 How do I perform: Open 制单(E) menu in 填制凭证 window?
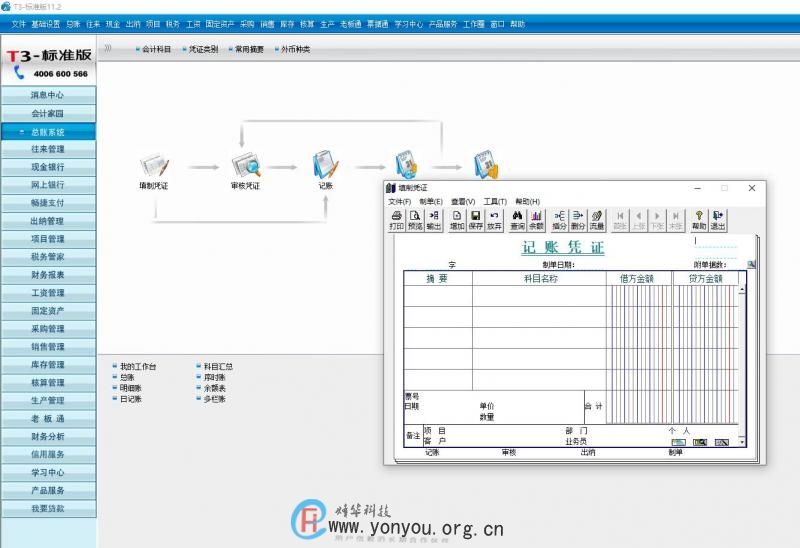[x=431, y=202]
